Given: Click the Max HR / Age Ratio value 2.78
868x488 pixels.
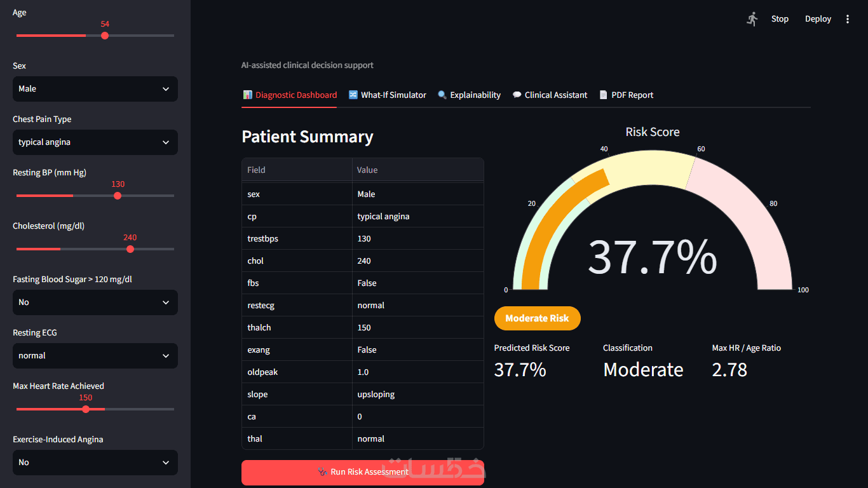Looking at the screenshot, I should tap(729, 370).
